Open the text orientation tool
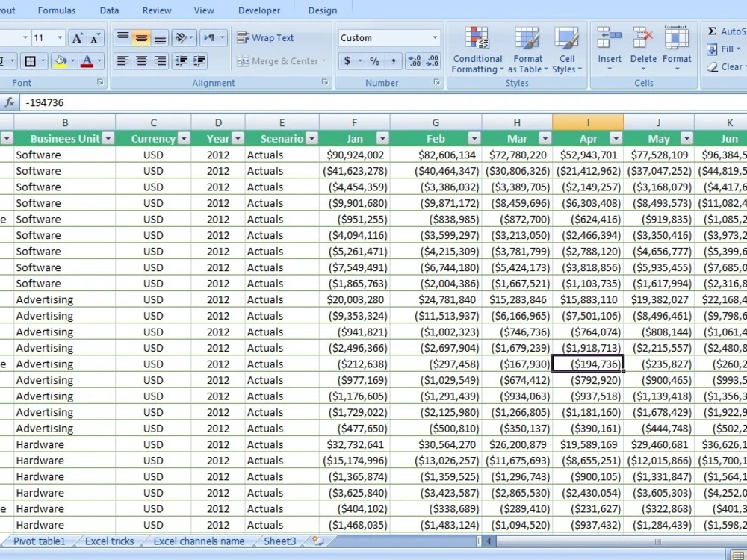 coord(184,37)
